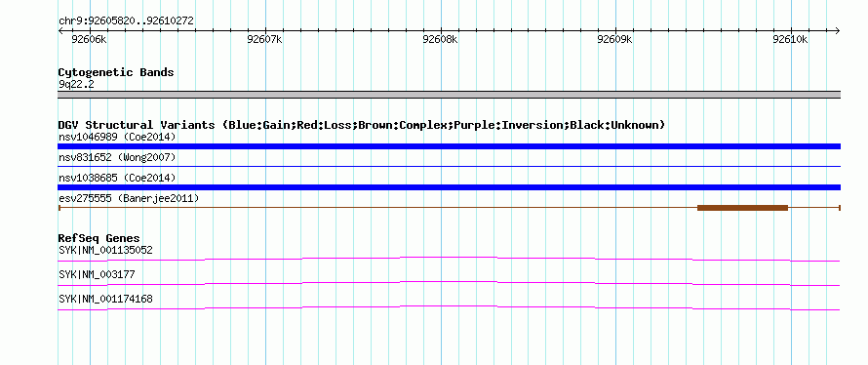Click the 92606k ruler tick label
The width and height of the screenshot is (868, 365).
pos(89,39)
